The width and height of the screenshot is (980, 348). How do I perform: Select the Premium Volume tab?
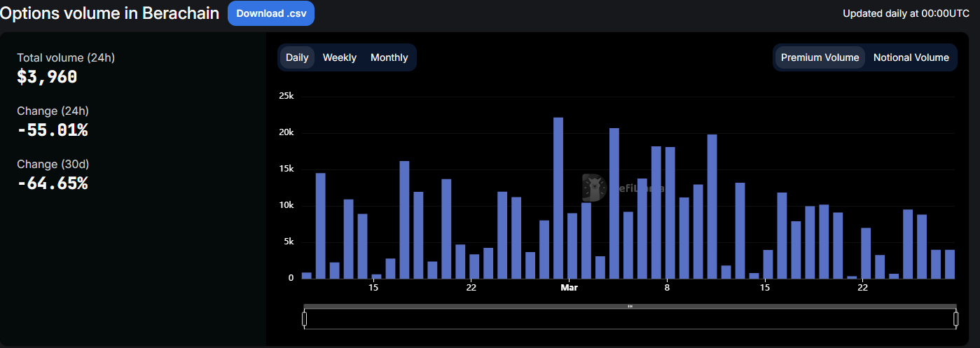(x=820, y=57)
